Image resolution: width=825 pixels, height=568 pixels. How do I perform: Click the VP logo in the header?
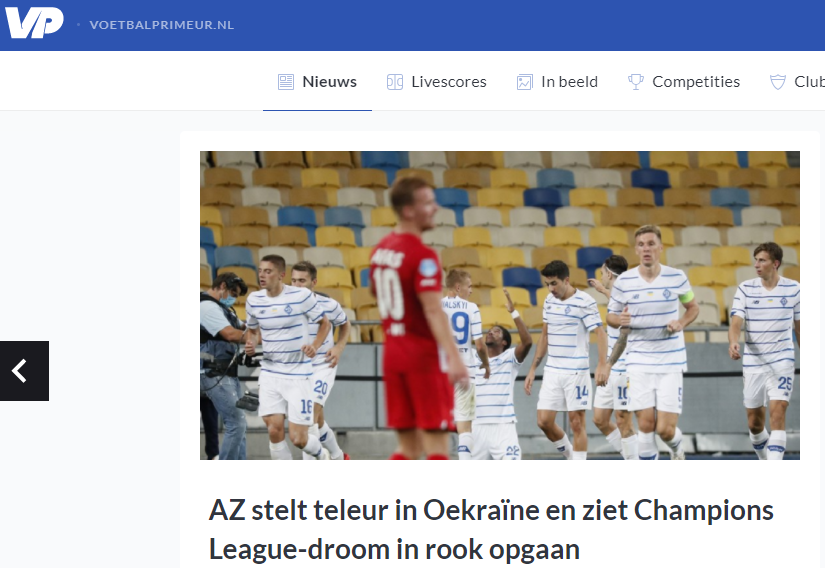coord(34,23)
